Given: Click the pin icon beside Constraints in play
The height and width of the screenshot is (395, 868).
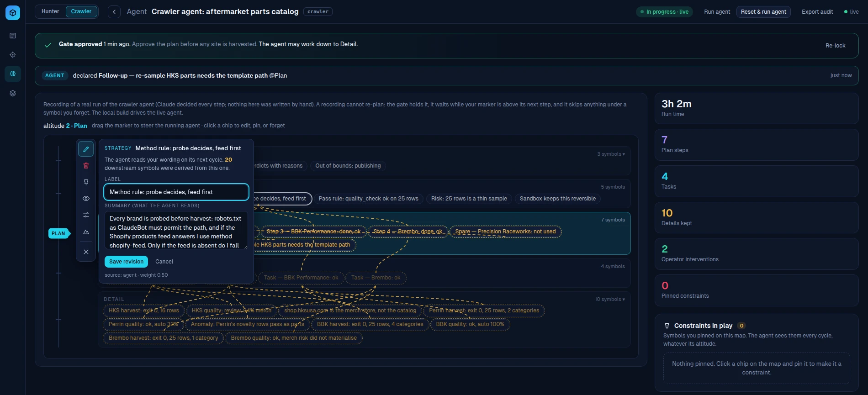Looking at the screenshot, I should pyautogui.click(x=667, y=326).
